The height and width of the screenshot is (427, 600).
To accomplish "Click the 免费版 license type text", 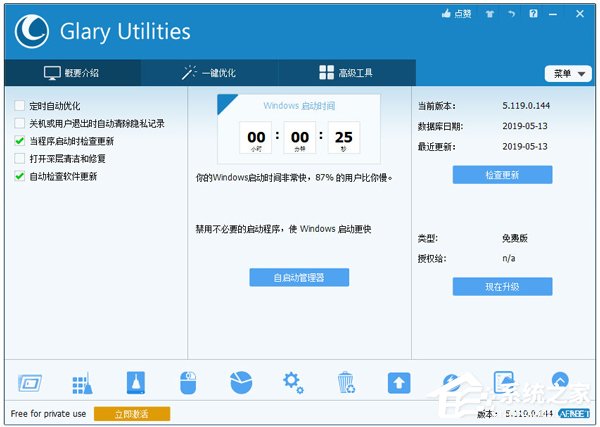I will click(x=515, y=238).
